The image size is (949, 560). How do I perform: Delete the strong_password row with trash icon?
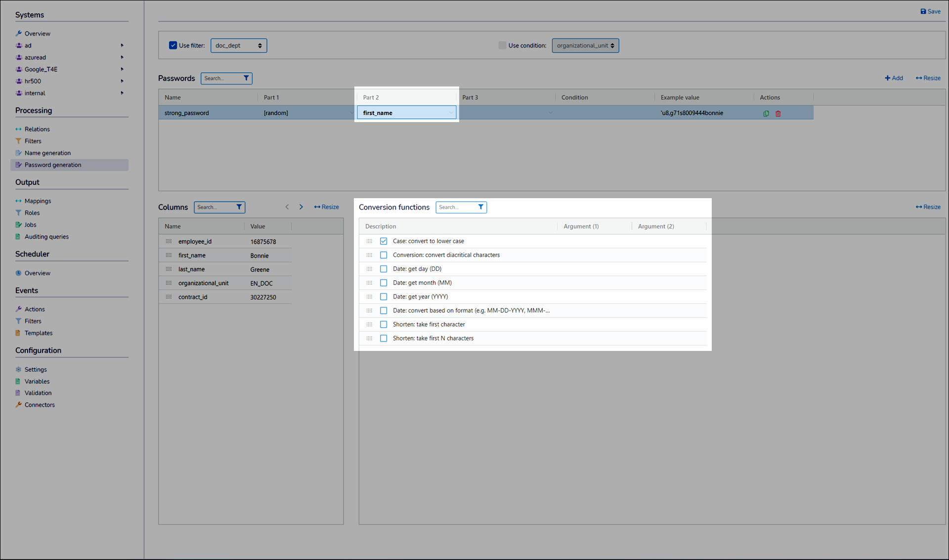point(778,114)
